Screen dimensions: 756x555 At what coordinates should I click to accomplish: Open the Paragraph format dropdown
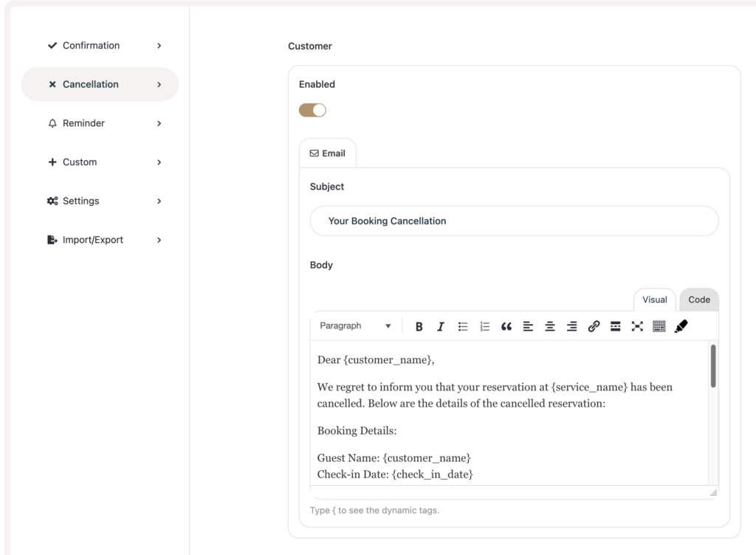pos(355,326)
